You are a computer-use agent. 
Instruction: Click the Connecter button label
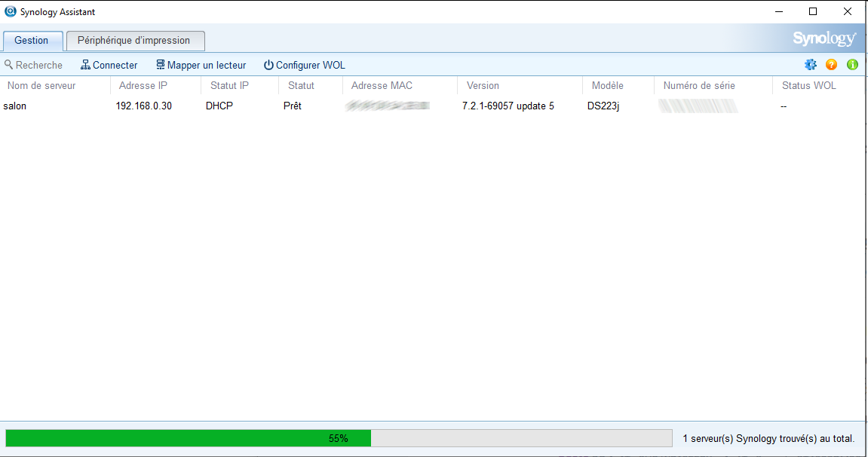pos(115,65)
